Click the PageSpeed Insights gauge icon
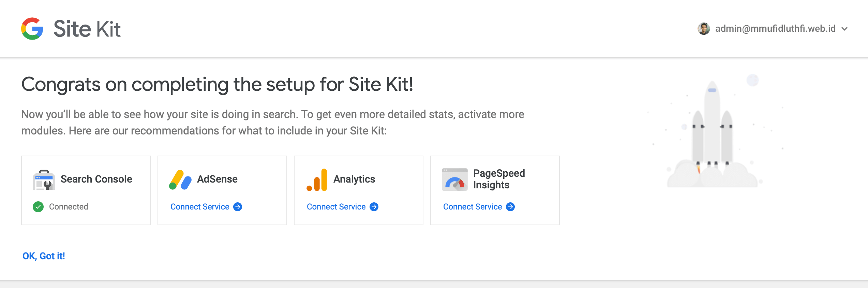Viewport: 868px width, 288px height. (x=454, y=179)
